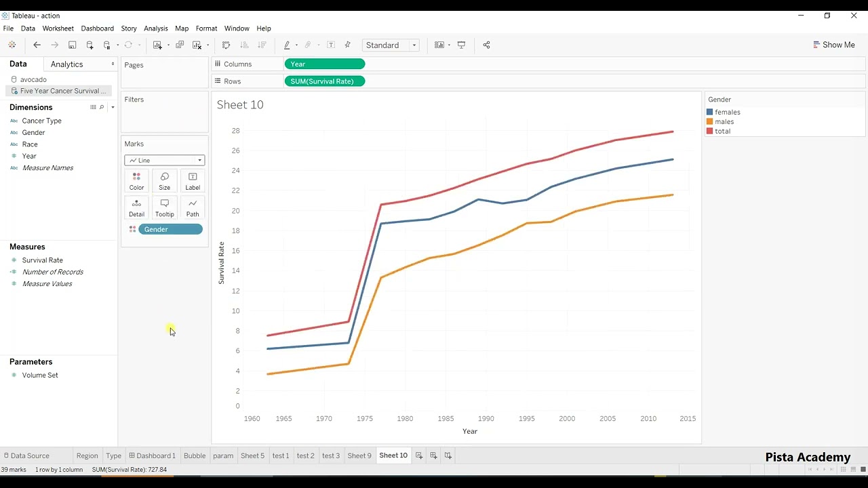Click the New story icon in tab bar
The height and width of the screenshot is (488, 868).
click(448, 455)
